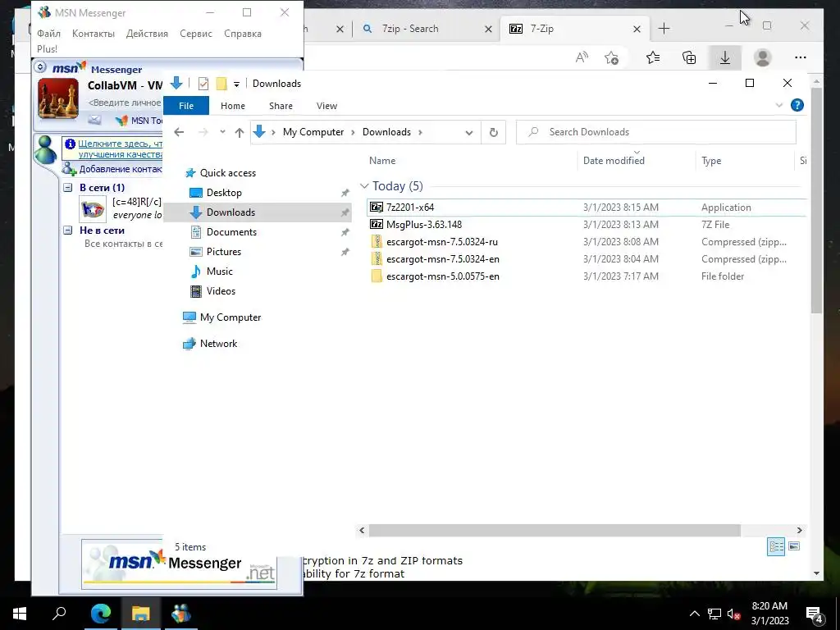Click MSN Messenger taskbar icon
Viewport: 840px width, 630px height.
[x=180, y=614]
